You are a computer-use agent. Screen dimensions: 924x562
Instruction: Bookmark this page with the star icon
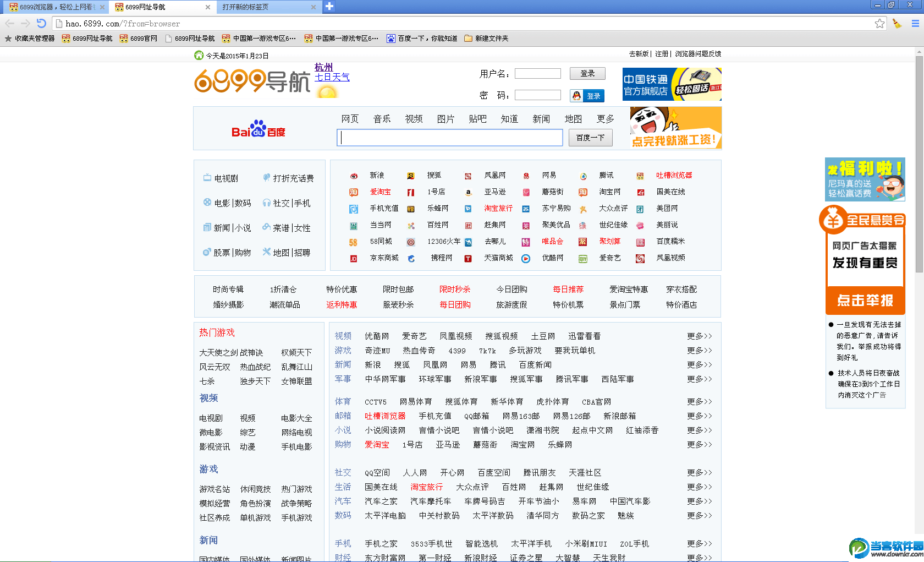(880, 23)
